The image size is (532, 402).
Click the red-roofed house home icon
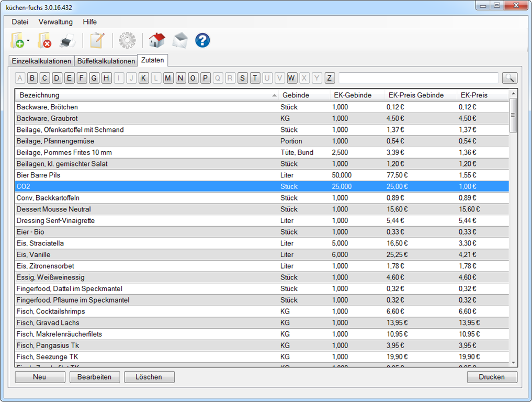tap(156, 40)
